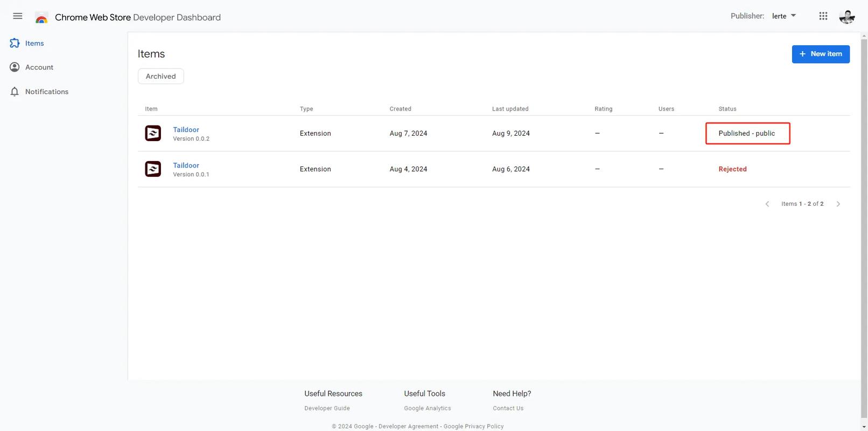This screenshot has height=431, width=868.
Task: Click the Contact Us link
Action: click(x=508, y=408)
